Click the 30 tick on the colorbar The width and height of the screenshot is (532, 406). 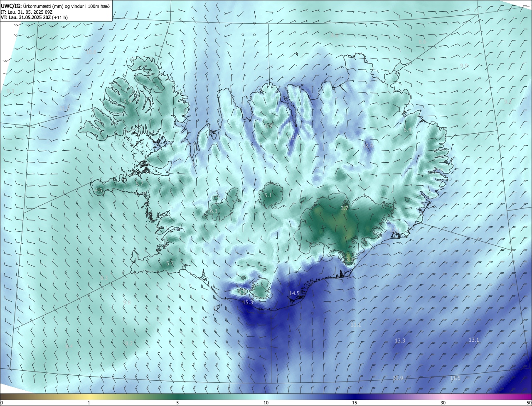point(443,403)
